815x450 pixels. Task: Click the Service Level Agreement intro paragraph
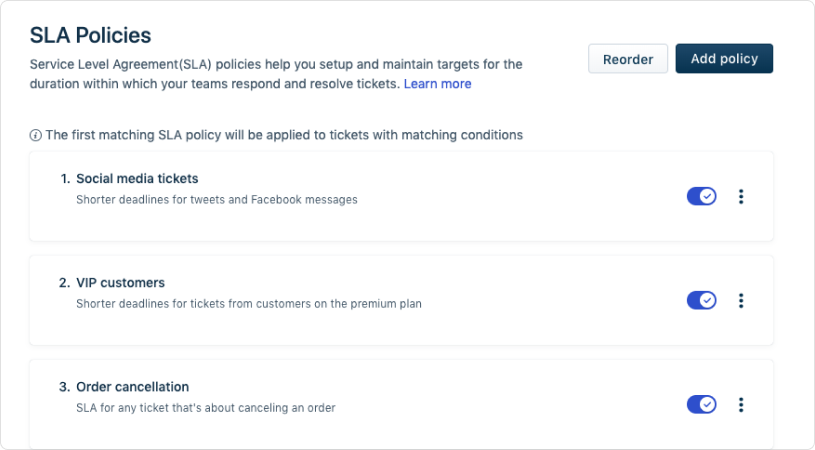(276, 74)
